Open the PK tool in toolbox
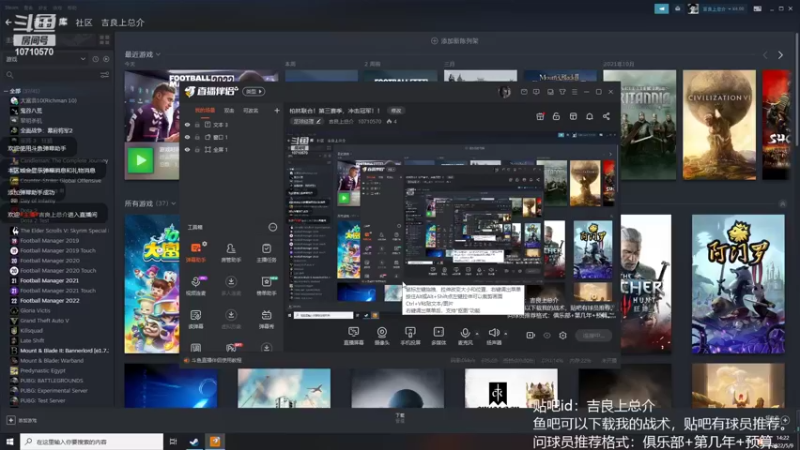 [x=231, y=348]
